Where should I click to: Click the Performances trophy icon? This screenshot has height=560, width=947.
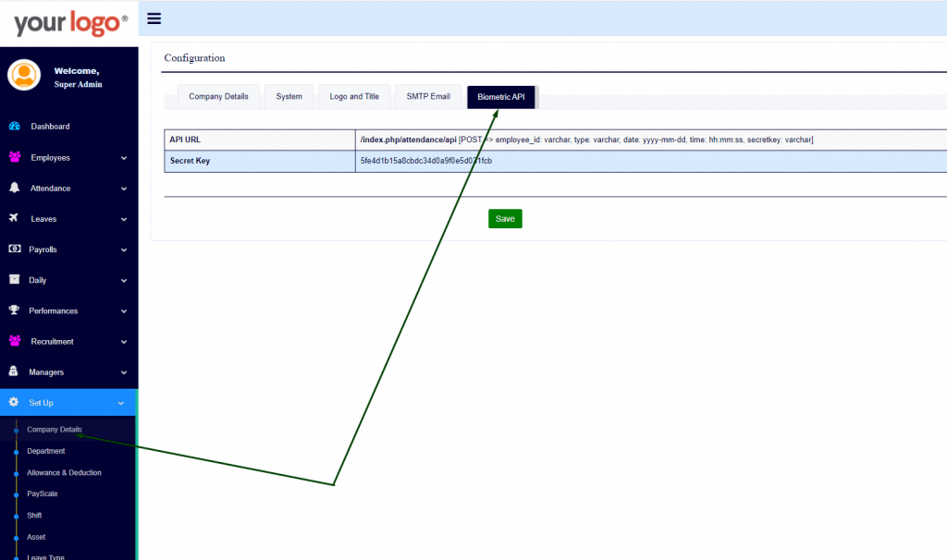click(14, 310)
